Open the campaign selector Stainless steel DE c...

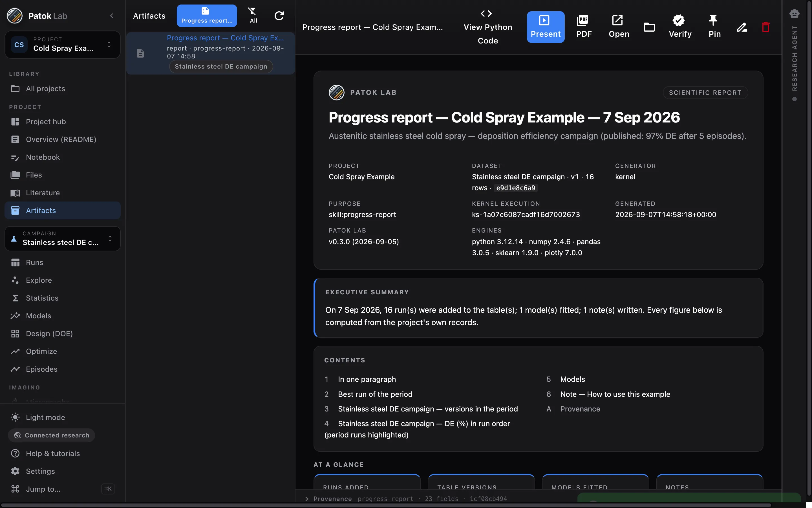click(62, 238)
